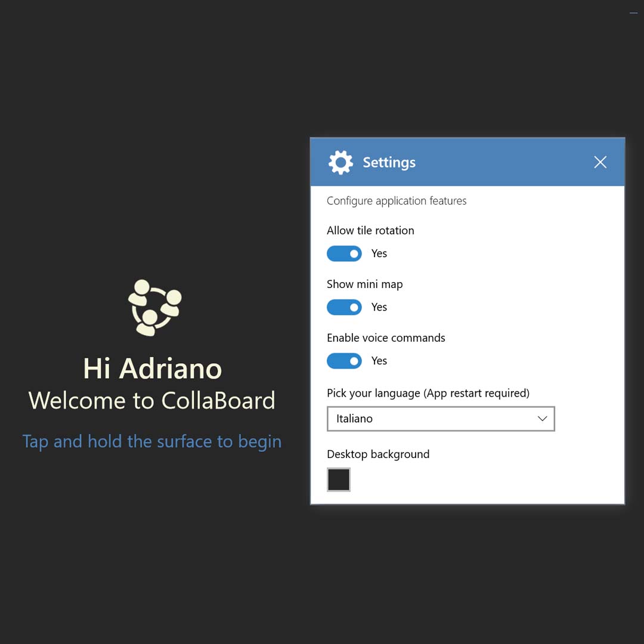Toggle Allow tile rotation switch
This screenshot has width=644, height=644.
[x=344, y=254]
